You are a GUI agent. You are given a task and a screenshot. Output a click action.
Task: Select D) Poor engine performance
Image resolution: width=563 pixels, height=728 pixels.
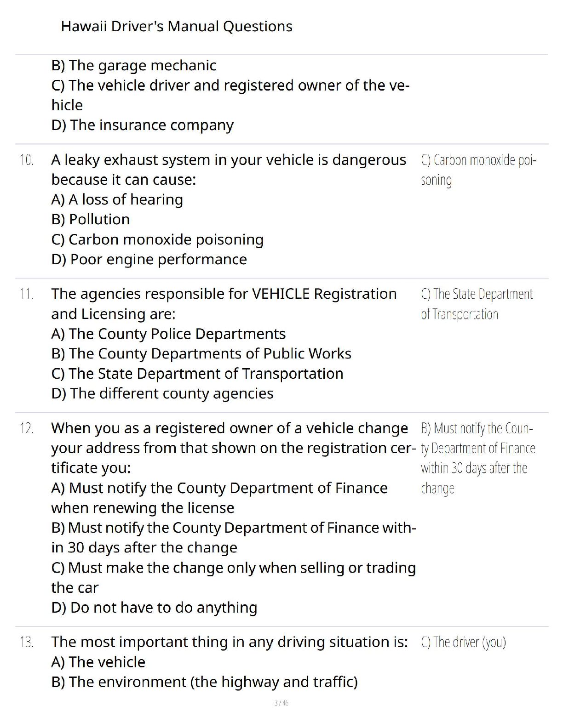click(x=149, y=259)
